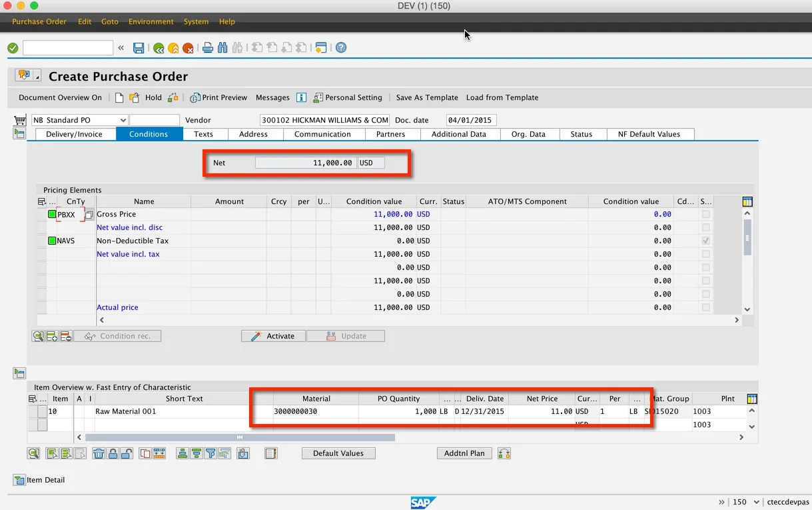Toggle the checkbox in the Net value incl. tax row
The width and height of the screenshot is (812, 510).
pyautogui.click(x=706, y=254)
